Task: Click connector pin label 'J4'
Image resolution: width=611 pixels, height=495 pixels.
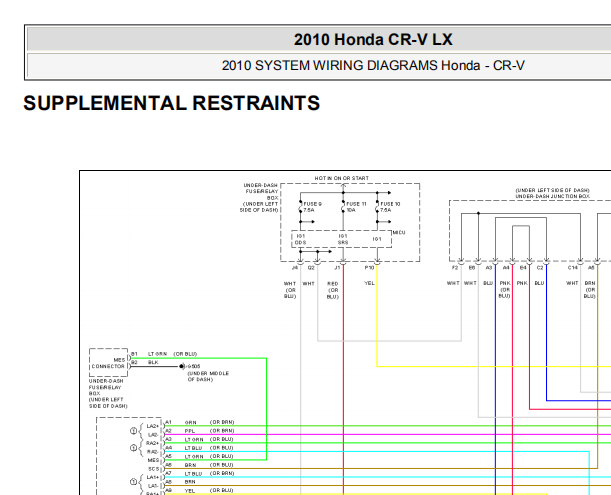Action: 295,268
